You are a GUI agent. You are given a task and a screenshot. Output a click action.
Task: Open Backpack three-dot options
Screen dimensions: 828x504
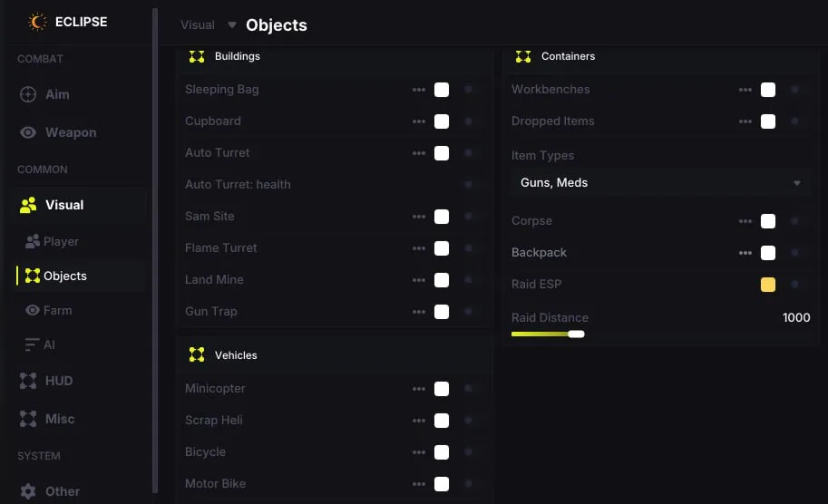pyautogui.click(x=745, y=253)
